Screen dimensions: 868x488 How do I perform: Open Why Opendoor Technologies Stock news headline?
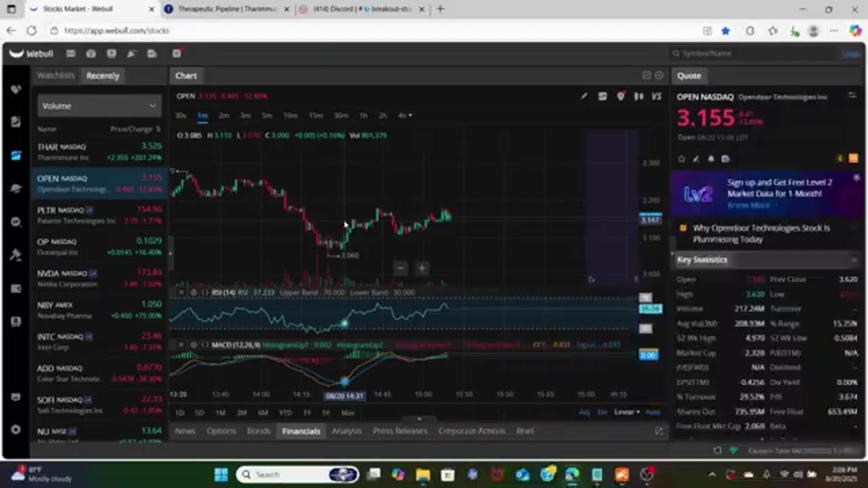[762, 234]
